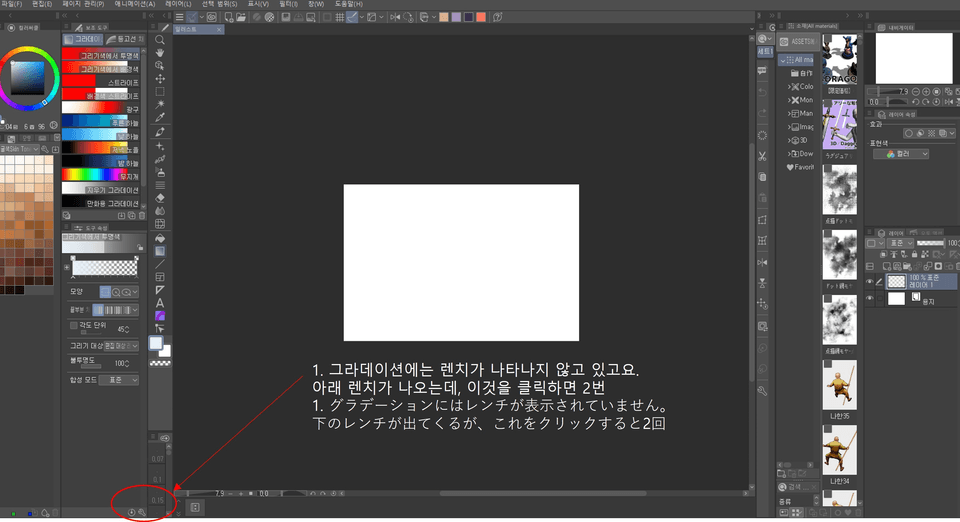
Task: Select the Decoration sparkle tool
Action: pos(160,146)
